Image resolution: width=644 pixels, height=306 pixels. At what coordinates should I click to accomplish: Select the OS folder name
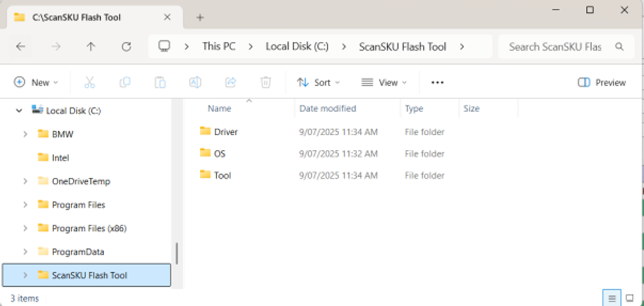click(220, 153)
